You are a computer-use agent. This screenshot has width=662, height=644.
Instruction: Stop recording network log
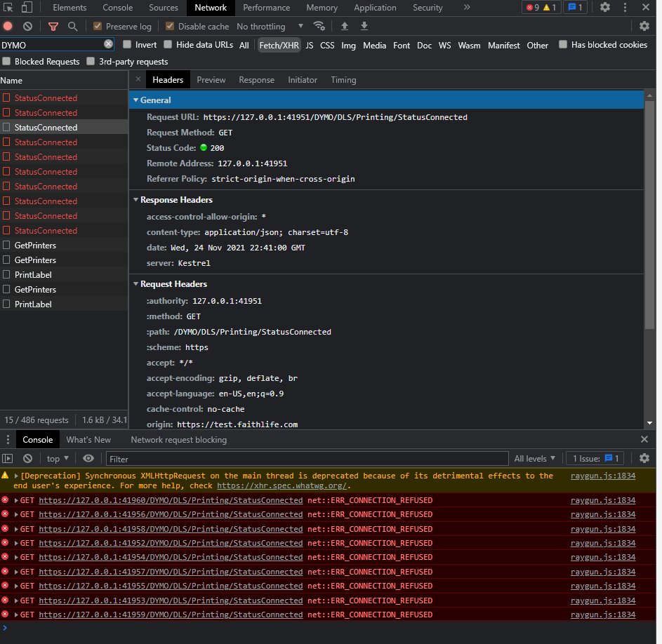click(x=8, y=26)
